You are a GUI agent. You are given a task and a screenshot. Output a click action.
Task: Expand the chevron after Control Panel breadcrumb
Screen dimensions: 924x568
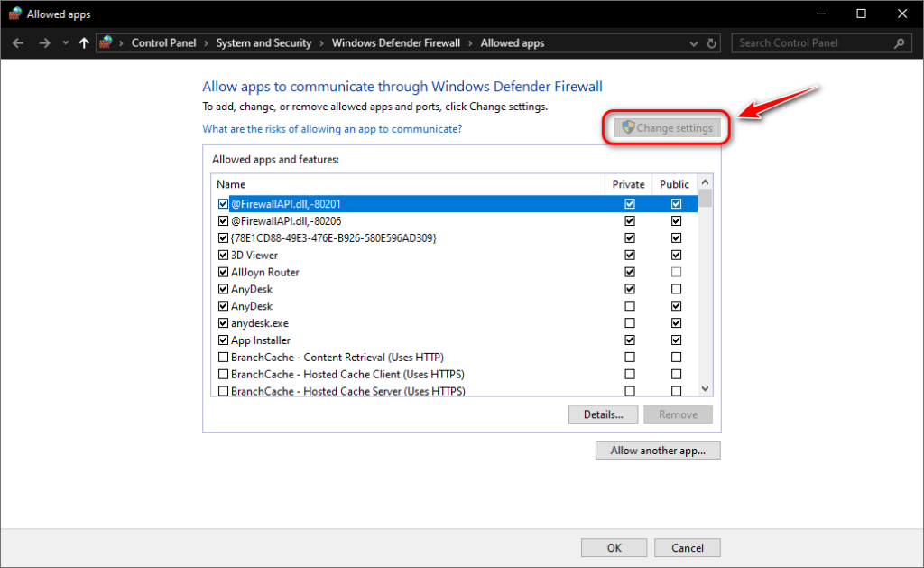click(207, 43)
